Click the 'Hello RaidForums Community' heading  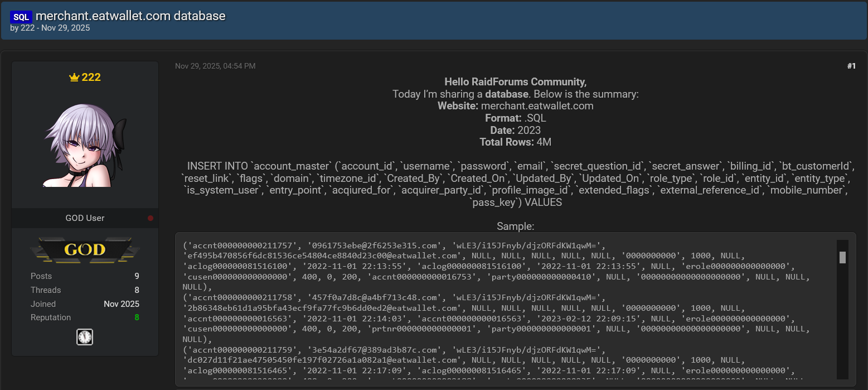click(x=515, y=82)
